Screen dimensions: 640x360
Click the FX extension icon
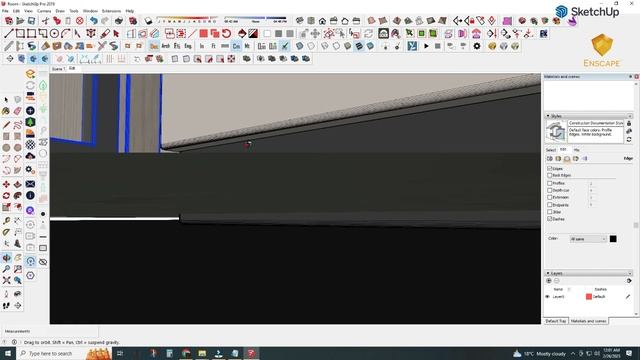543,33
